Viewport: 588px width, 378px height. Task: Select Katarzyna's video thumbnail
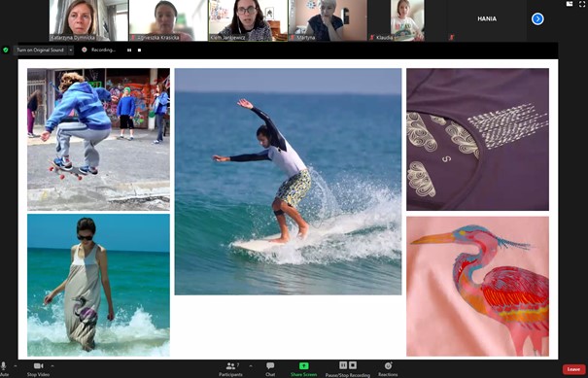79,20
